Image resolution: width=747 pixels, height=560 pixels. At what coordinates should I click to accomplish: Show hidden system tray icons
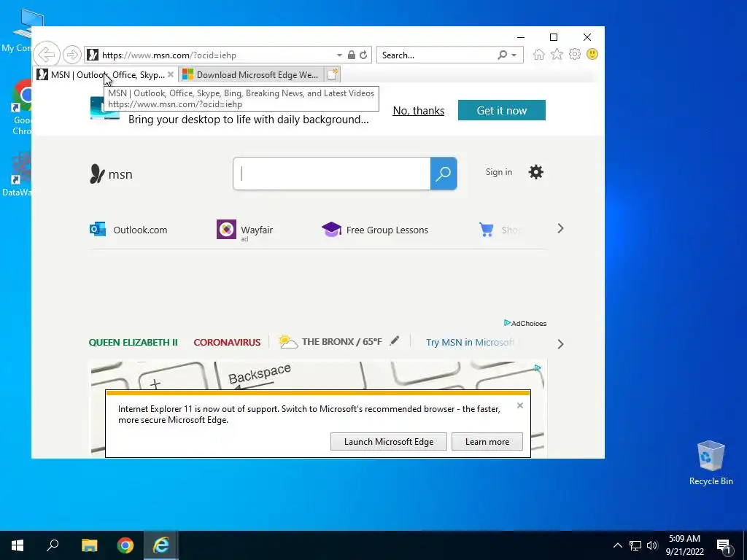[617, 545]
